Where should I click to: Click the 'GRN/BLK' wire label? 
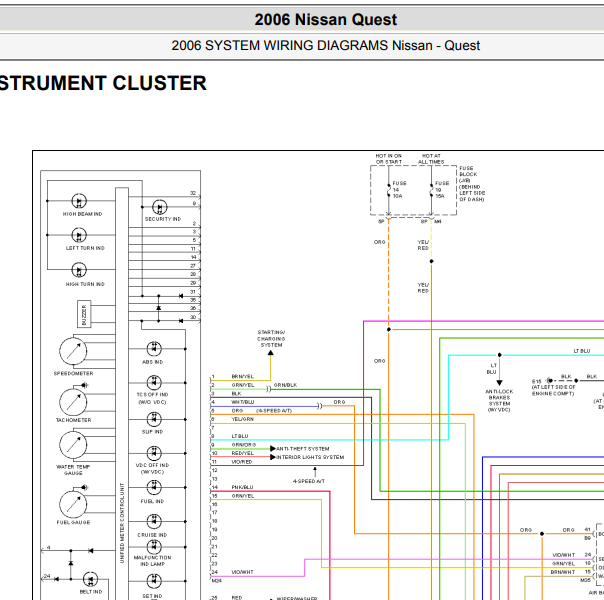[285, 385]
